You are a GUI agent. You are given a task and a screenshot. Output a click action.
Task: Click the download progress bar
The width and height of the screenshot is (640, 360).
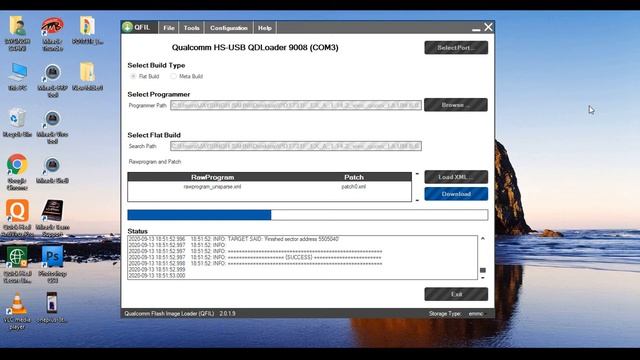[307, 215]
